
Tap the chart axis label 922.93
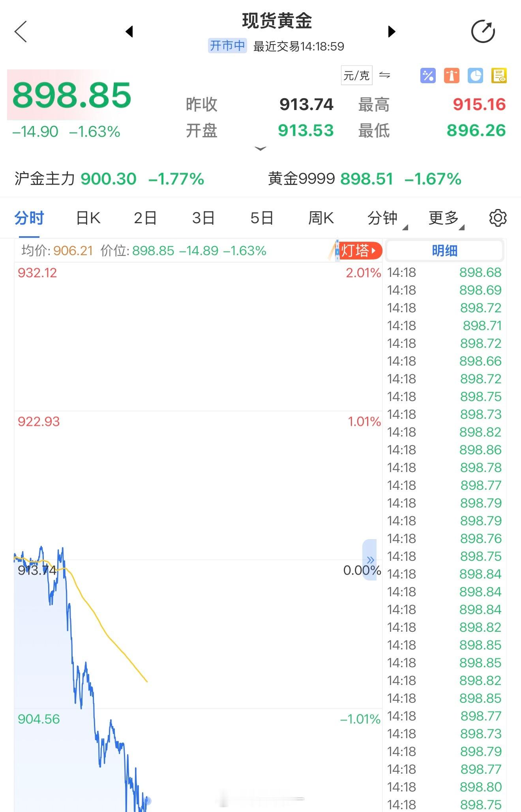click(x=39, y=422)
